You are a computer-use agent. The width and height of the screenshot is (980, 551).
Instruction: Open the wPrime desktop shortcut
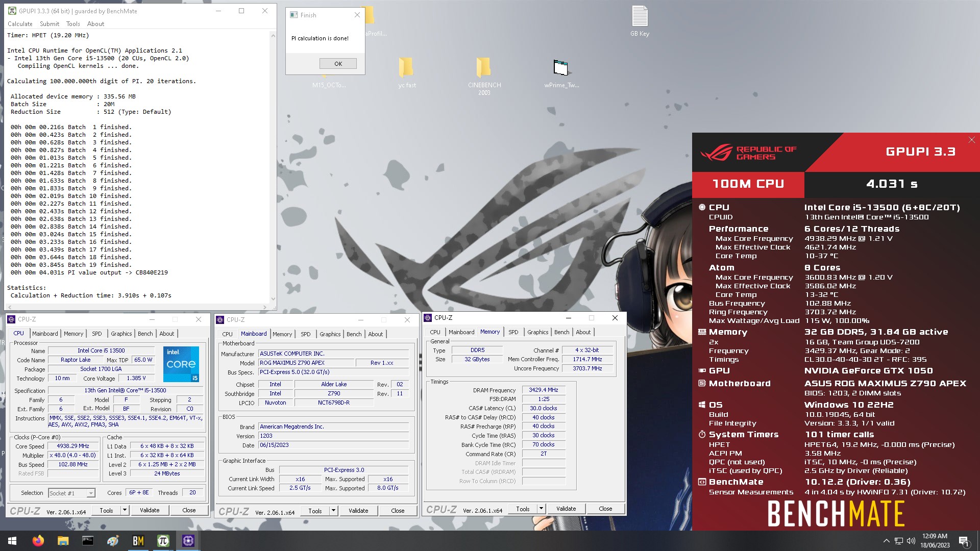561,73
